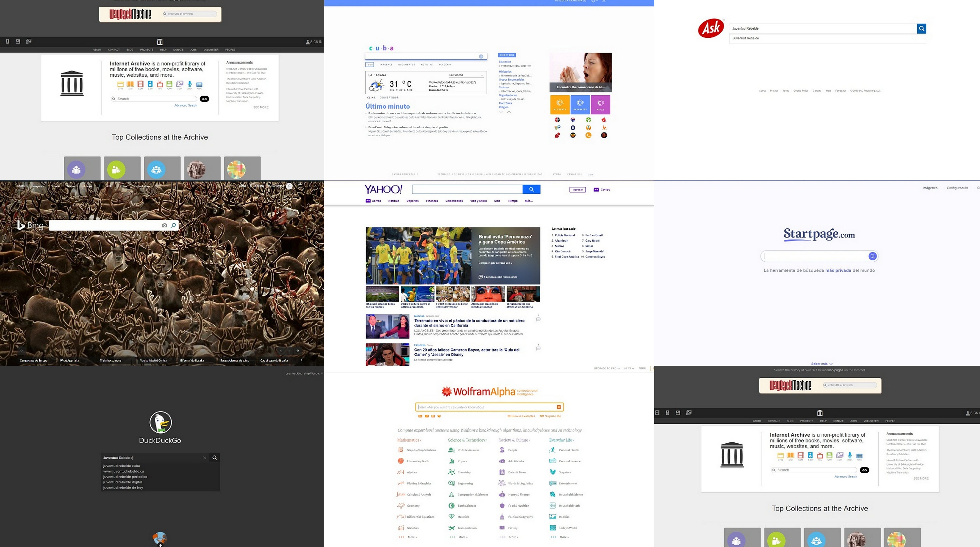Click Ask suggestion 'Juventud Rebelde'
Viewport: 980px width, 547px height.
tap(746, 38)
